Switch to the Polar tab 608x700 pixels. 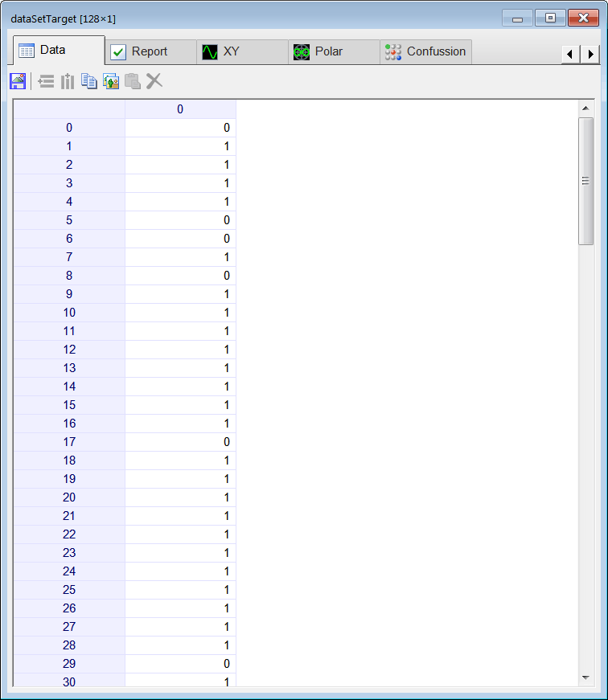[x=334, y=51]
